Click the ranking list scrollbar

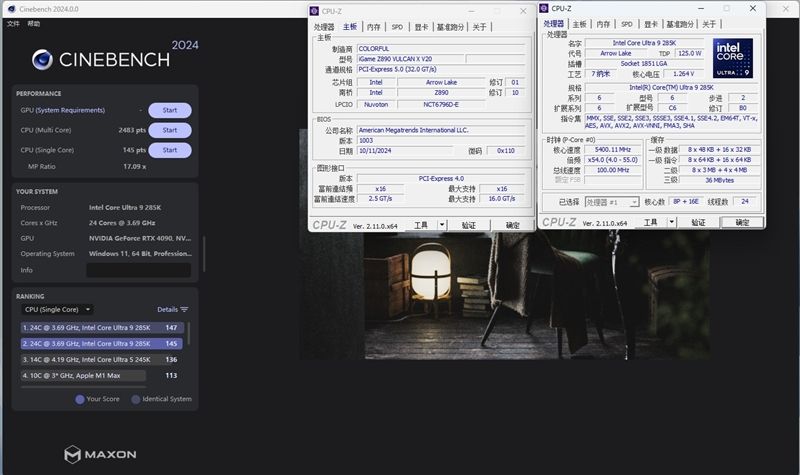pos(188,334)
